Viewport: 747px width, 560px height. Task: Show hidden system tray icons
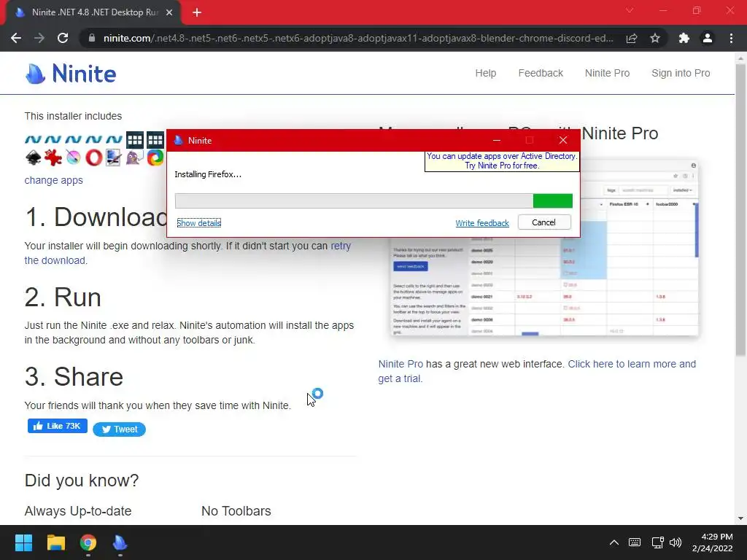tap(614, 542)
